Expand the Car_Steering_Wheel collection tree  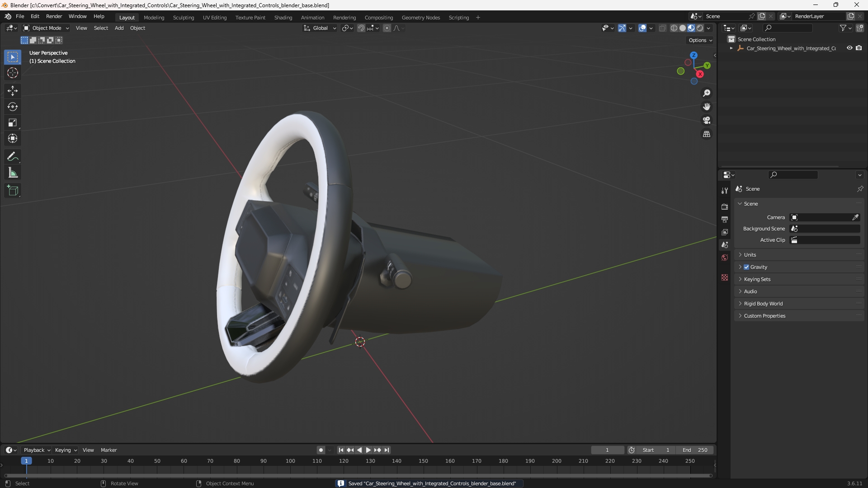click(731, 48)
